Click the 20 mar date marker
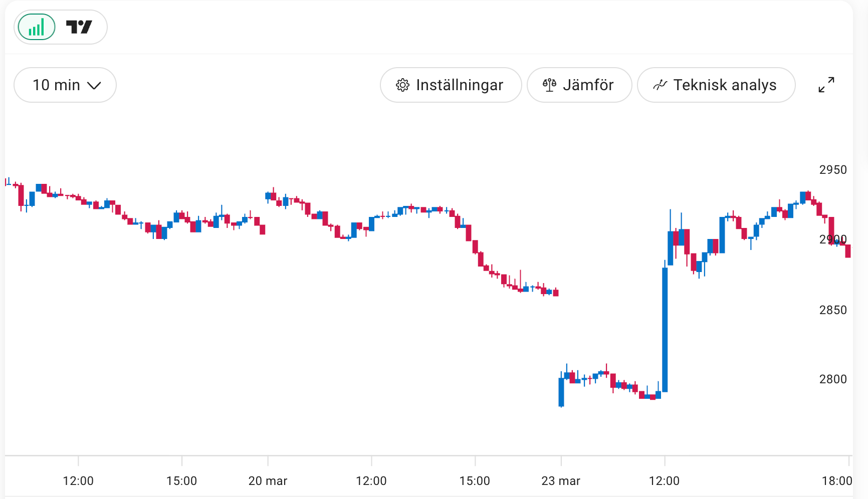The image size is (868, 499). point(268,481)
